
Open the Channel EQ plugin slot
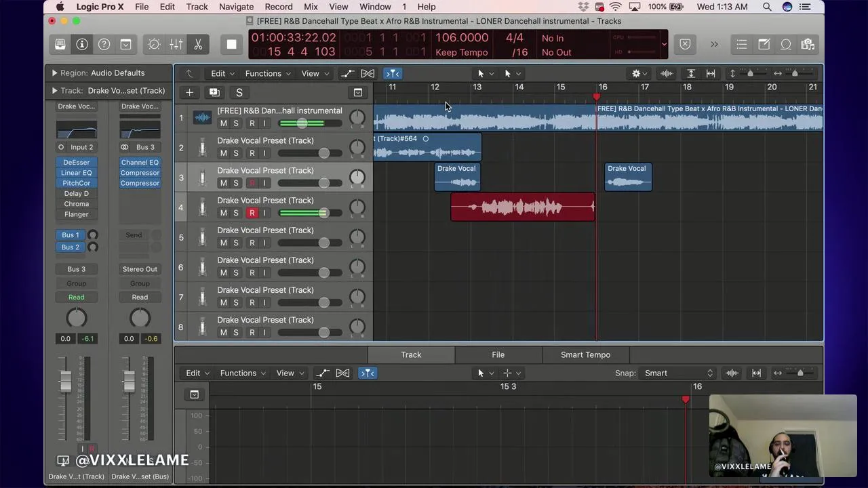140,162
